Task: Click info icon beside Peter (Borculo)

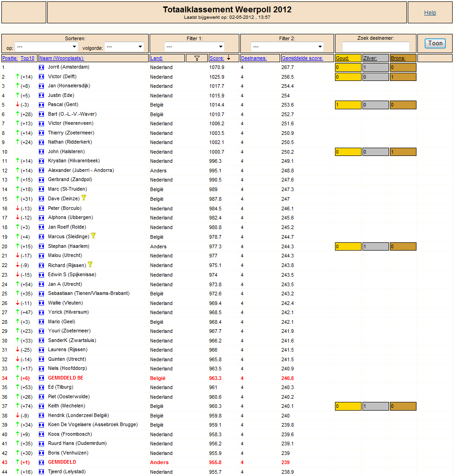Action: 41,209
